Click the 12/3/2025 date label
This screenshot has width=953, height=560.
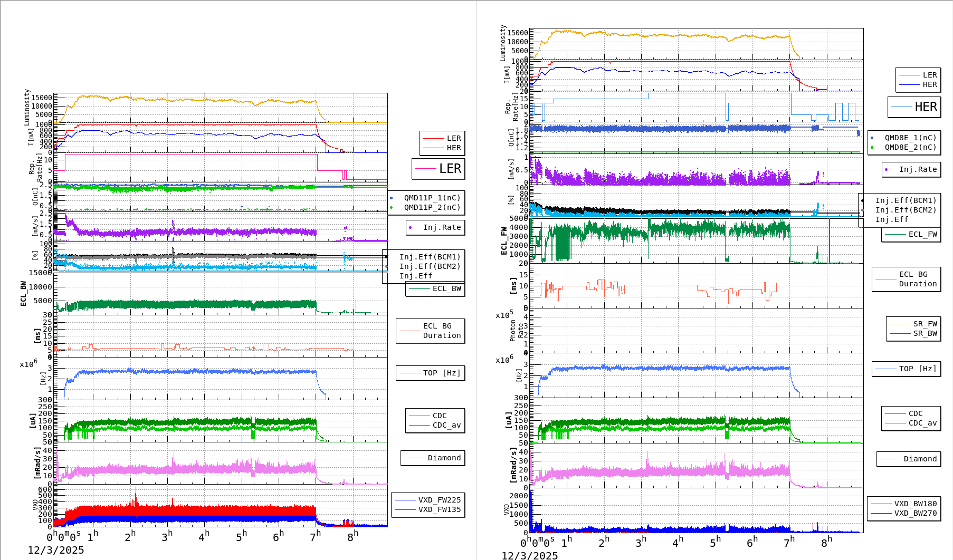pos(56,550)
